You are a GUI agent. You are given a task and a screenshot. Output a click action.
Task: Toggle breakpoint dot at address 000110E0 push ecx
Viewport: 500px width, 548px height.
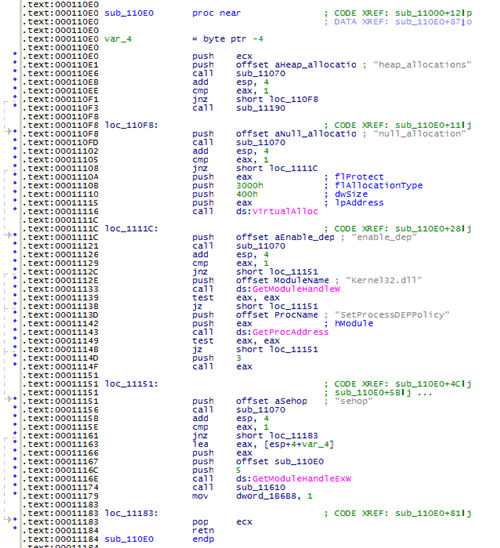[15, 53]
